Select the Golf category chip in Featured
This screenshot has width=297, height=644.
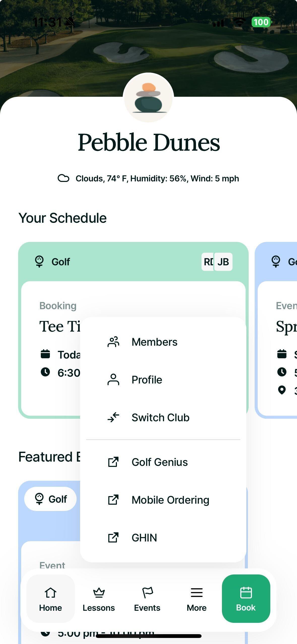tap(50, 499)
